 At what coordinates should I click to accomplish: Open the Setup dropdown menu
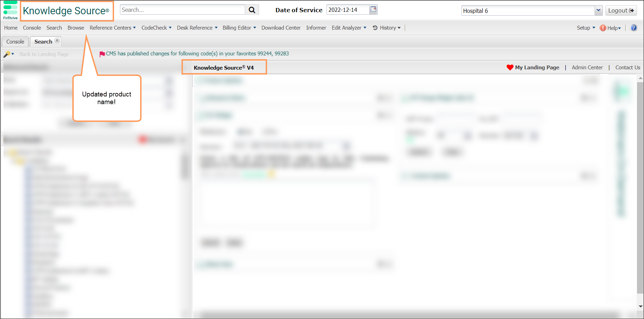pos(586,28)
